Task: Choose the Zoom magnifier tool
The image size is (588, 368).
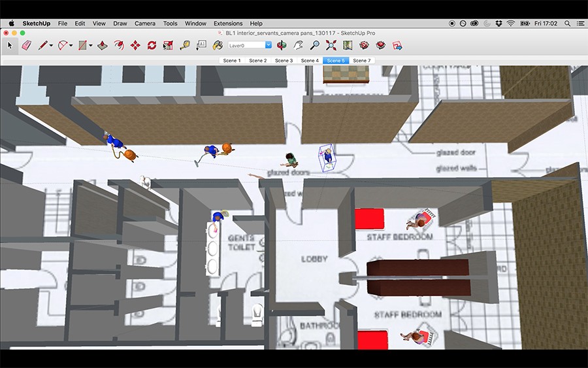Action: click(315, 46)
